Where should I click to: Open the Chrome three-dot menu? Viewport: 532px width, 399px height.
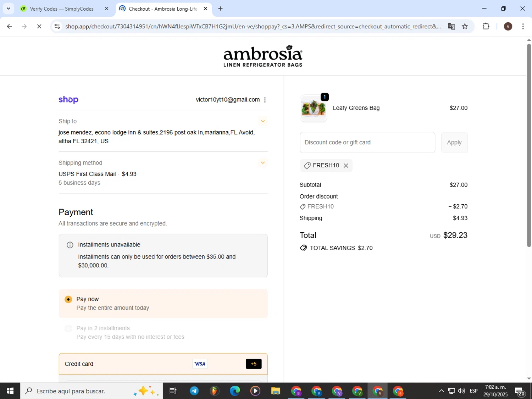pyautogui.click(x=523, y=26)
